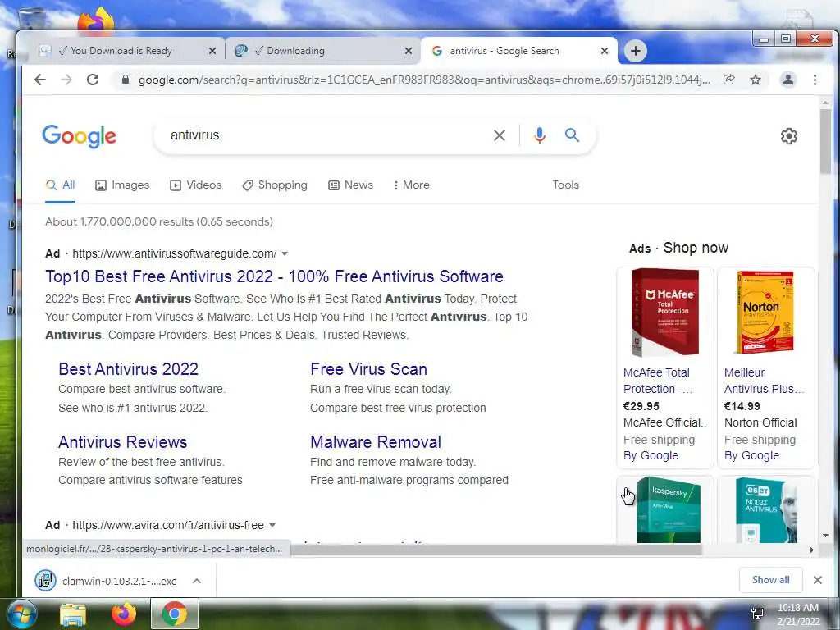Reload the current page
The image size is (840, 630).
point(93,80)
